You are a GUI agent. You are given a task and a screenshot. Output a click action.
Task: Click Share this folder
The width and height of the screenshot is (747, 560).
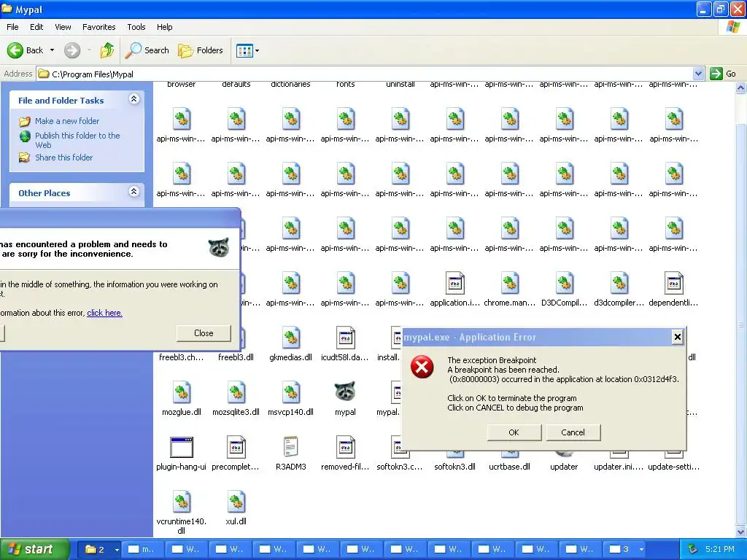point(64,157)
